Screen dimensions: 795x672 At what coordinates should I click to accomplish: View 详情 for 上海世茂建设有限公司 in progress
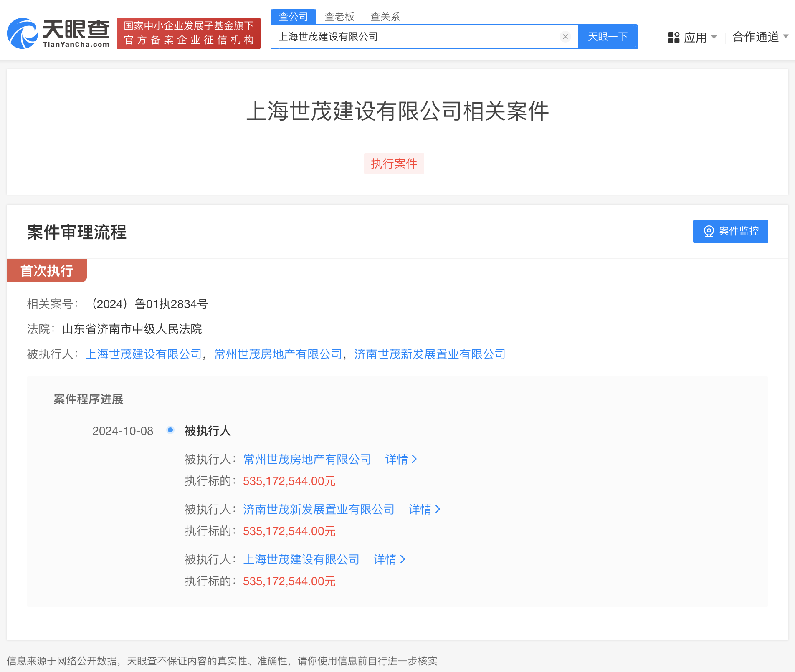[x=389, y=559]
